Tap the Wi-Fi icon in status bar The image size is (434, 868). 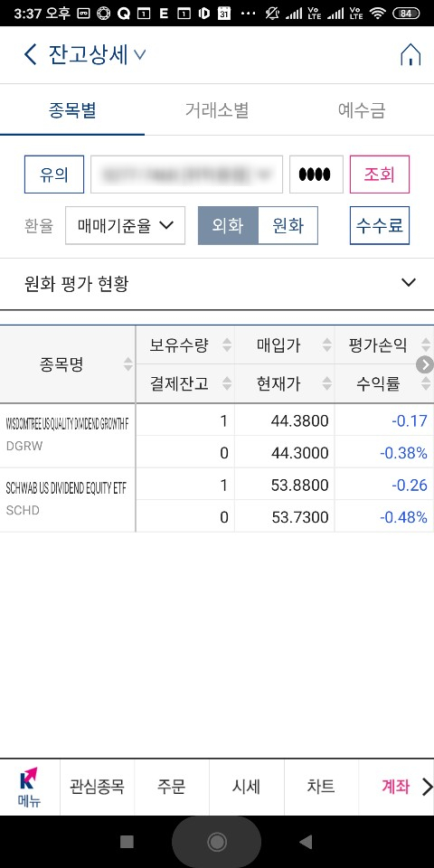tap(378, 14)
